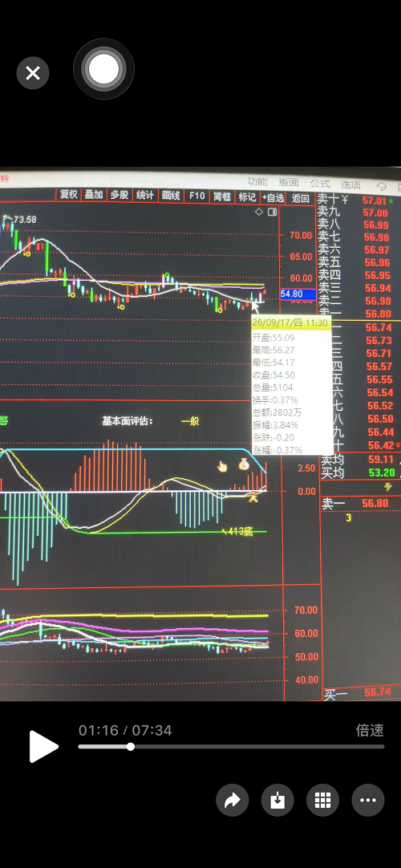401x868 pixels.
Task: Select the 复权 toolbar button
Action: [69, 196]
